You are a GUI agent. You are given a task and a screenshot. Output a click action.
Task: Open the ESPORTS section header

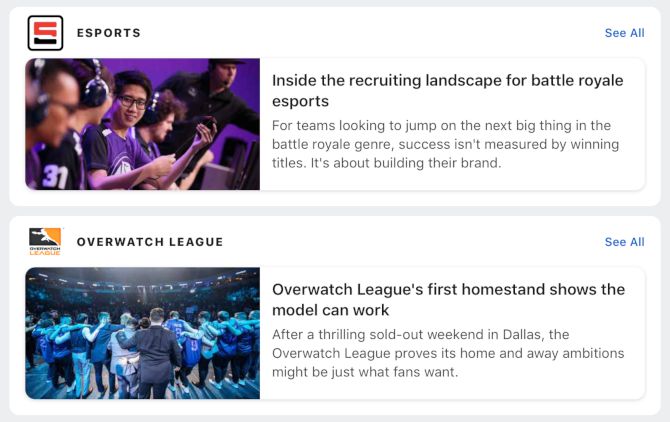[x=109, y=33]
